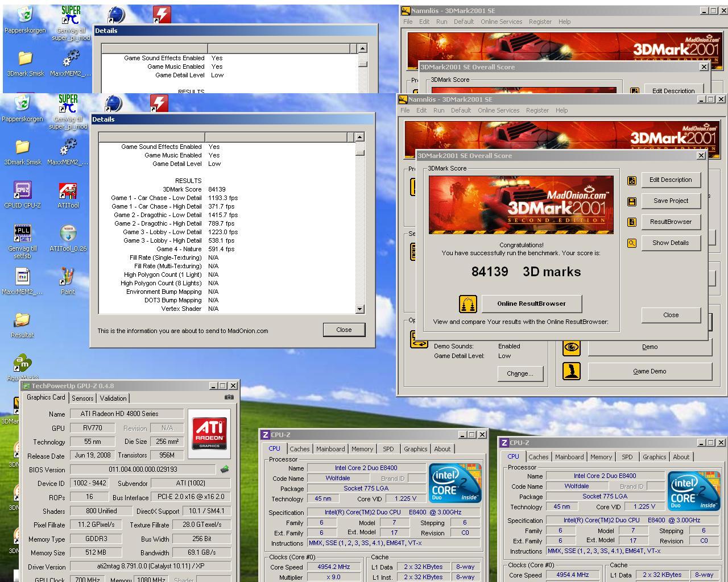Click floppy icon beside Save Project
Image resolution: width=728 pixels, height=582 pixels.
coord(631,201)
